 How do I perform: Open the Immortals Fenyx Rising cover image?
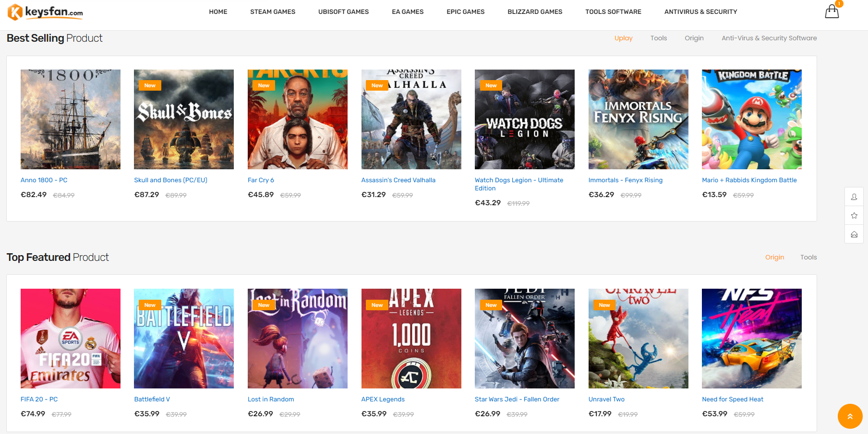coord(639,119)
